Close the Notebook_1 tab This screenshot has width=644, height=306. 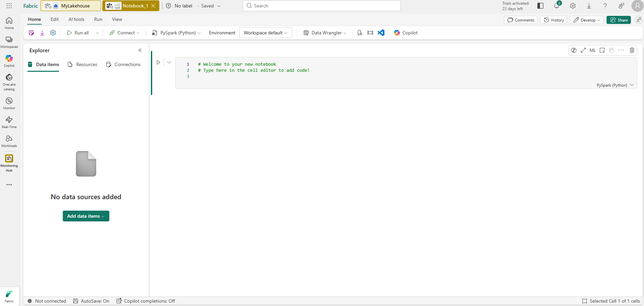point(153,6)
